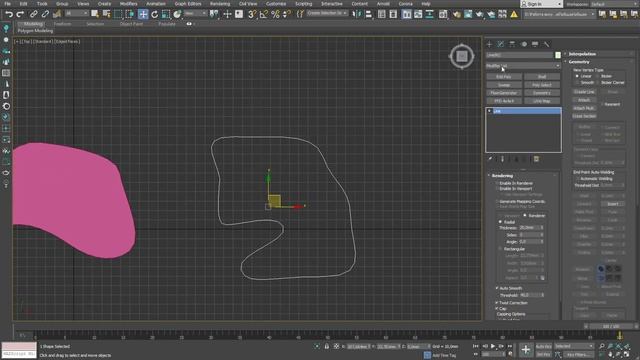Open the Hierarchy command panel tab
Screen dimensions: 640x360
pyautogui.click(x=512, y=44)
